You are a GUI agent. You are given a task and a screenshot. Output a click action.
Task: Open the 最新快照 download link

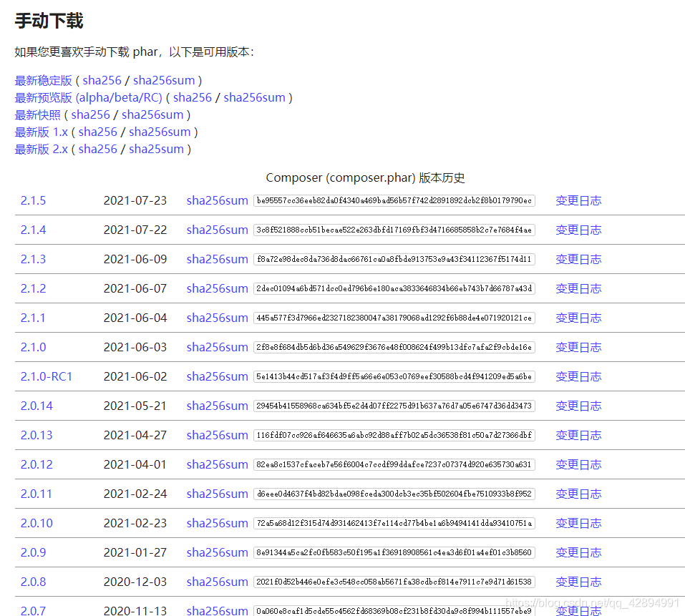pyautogui.click(x=37, y=114)
